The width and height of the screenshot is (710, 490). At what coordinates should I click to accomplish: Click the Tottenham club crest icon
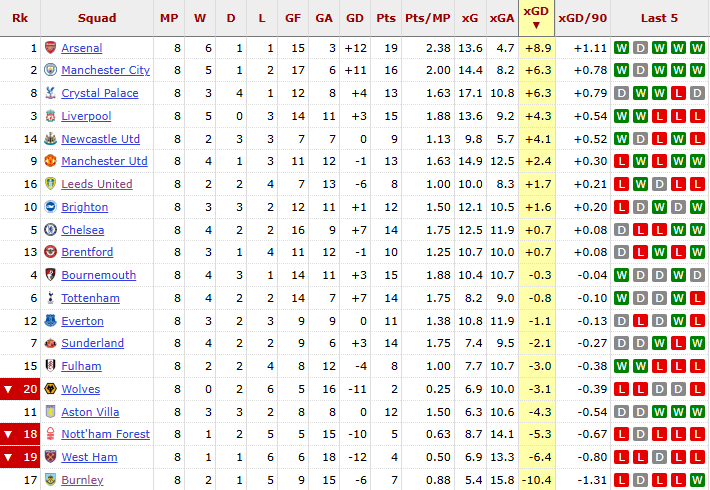point(50,298)
